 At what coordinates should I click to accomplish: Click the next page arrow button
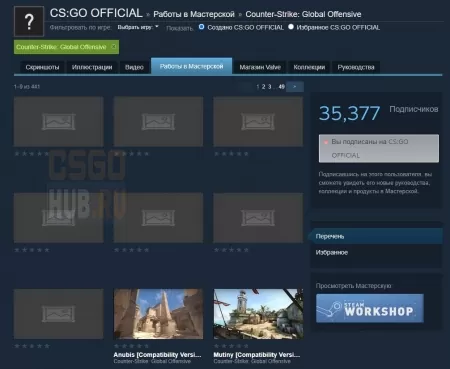[295, 87]
